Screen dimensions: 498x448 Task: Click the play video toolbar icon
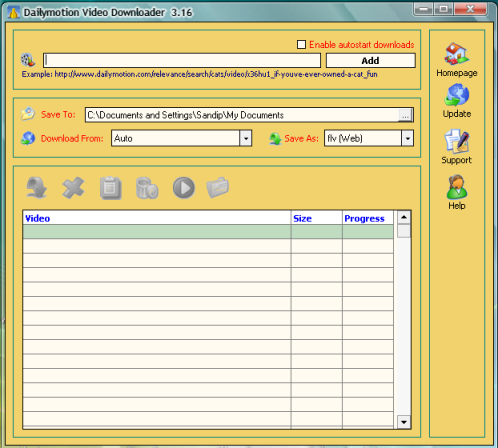(x=184, y=188)
